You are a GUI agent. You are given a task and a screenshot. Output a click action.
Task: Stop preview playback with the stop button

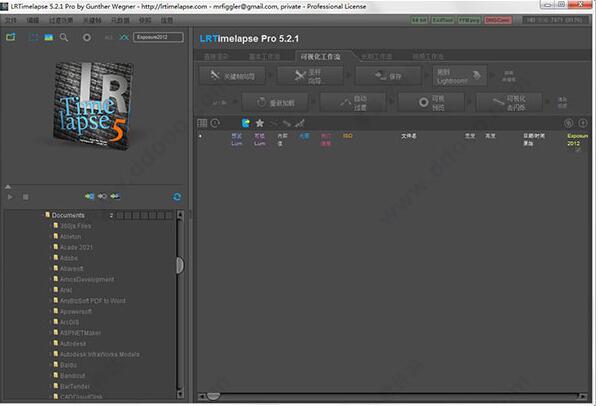(x=26, y=197)
